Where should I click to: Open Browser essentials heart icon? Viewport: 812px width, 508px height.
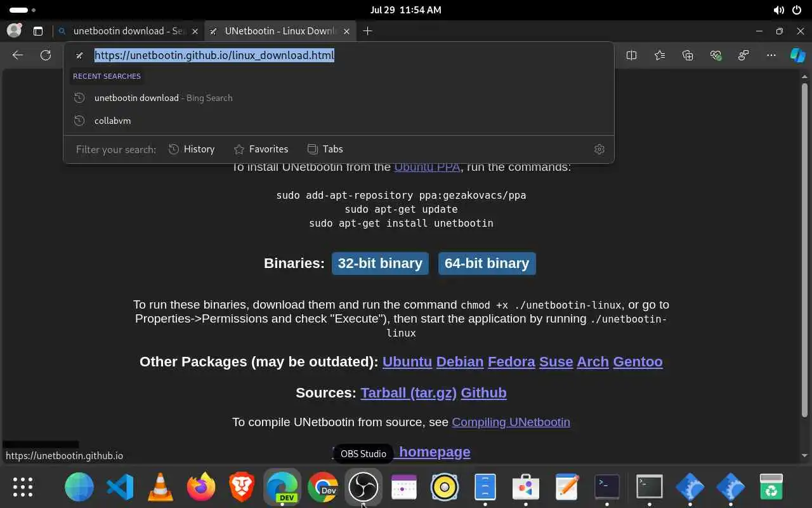coord(716,55)
